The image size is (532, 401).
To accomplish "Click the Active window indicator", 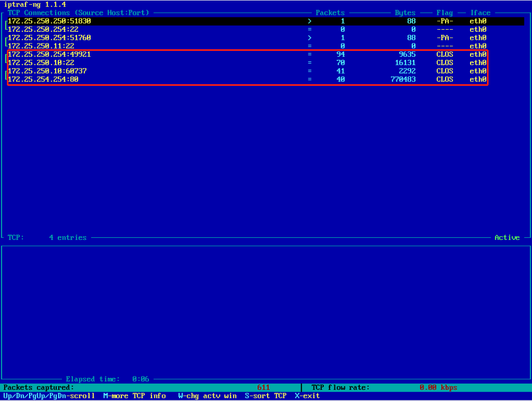I will coord(507,238).
